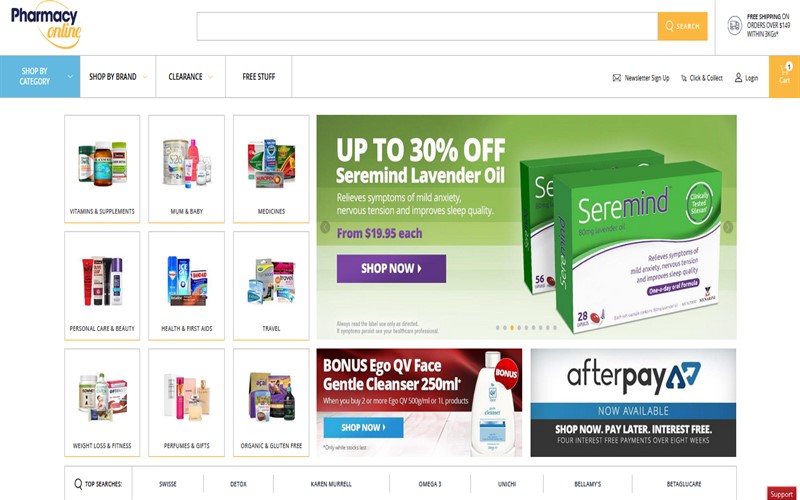The width and height of the screenshot is (800, 500).
Task: Click the orange Search button
Action: coord(683,26)
